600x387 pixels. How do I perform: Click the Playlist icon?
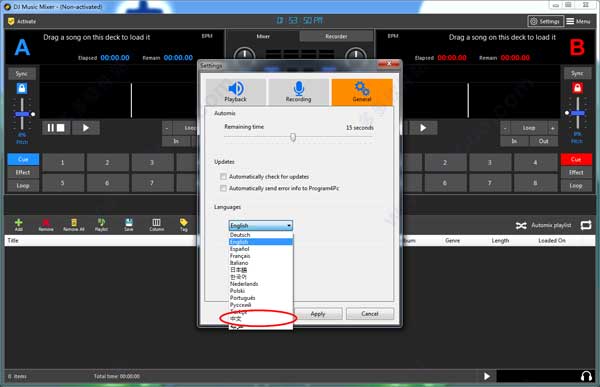pos(101,224)
